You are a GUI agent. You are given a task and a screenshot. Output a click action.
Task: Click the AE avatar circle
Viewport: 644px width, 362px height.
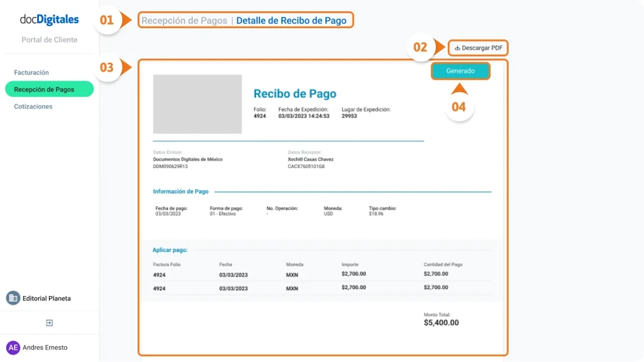tap(12, 347)
